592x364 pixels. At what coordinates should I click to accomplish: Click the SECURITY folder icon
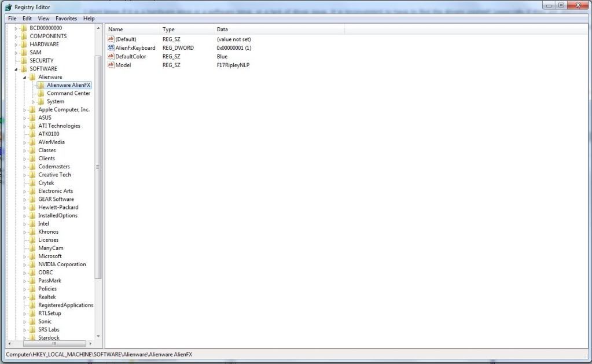tap(24, 60)
